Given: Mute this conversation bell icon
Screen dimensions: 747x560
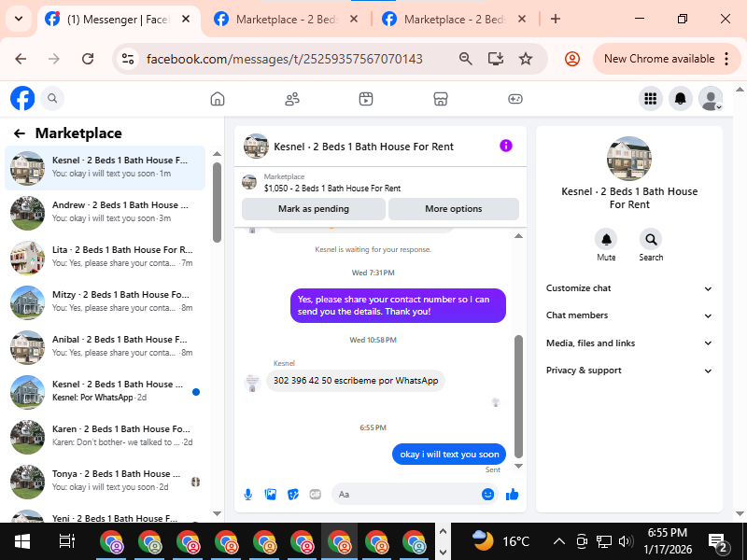Looking at the screenshot, I should coord(606,239).
